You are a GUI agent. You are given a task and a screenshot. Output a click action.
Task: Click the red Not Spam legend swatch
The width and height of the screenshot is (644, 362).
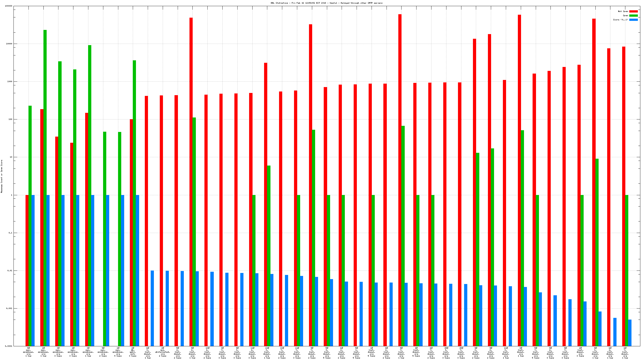pyautogui.click(x=633, y=11)
